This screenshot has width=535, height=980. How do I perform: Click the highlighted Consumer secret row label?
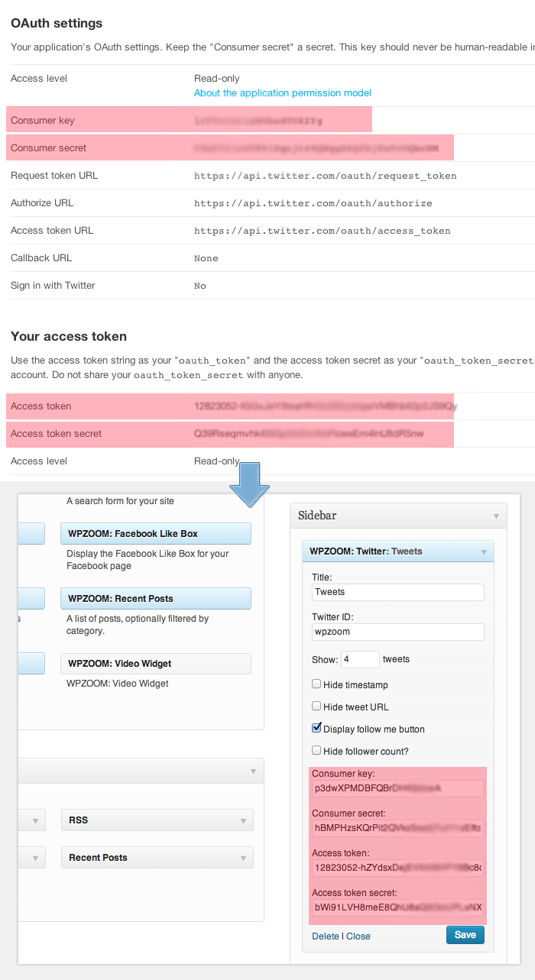point(49,148)
